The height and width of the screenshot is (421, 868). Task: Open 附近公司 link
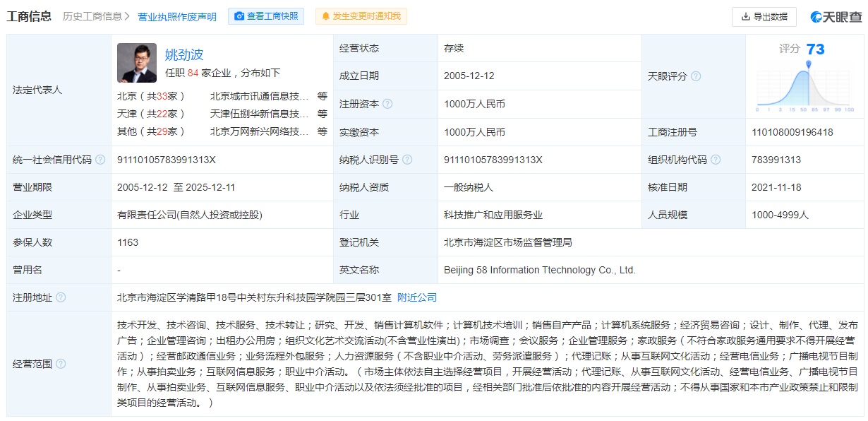pyautogui.click(x=417, y=297)
